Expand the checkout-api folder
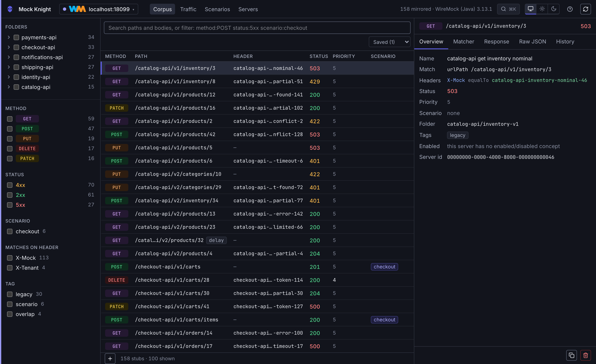596x364 pixels. (x=9, y=47)
